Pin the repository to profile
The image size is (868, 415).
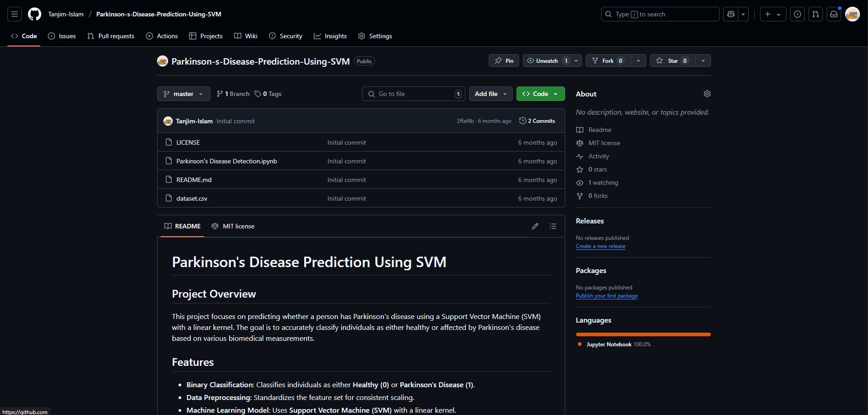[504, 61]
